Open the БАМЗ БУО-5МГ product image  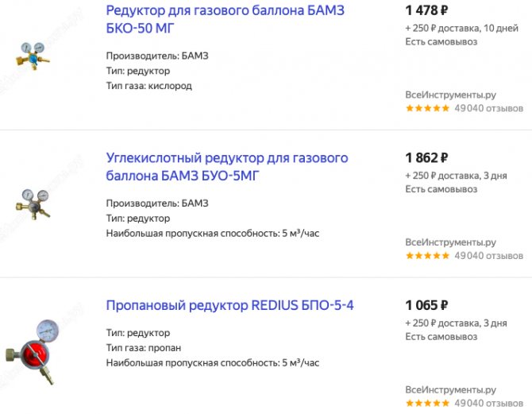coord(33,202)
